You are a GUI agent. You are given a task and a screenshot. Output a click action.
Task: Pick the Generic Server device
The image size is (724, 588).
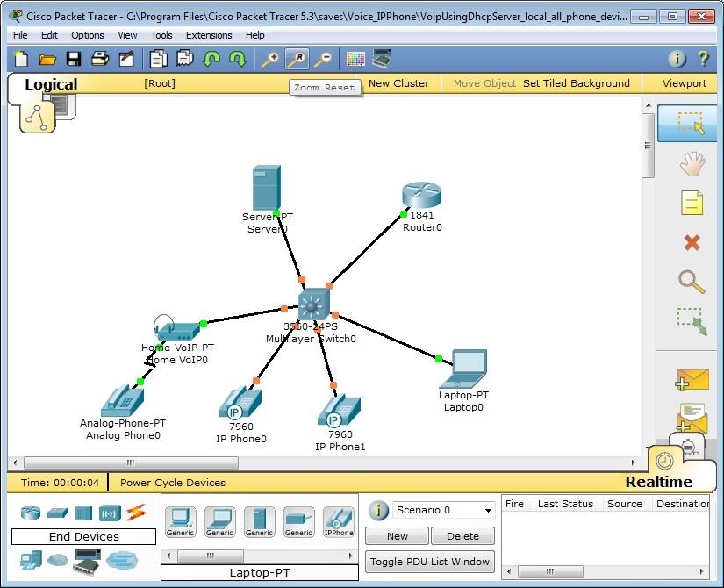coord(260,522)
